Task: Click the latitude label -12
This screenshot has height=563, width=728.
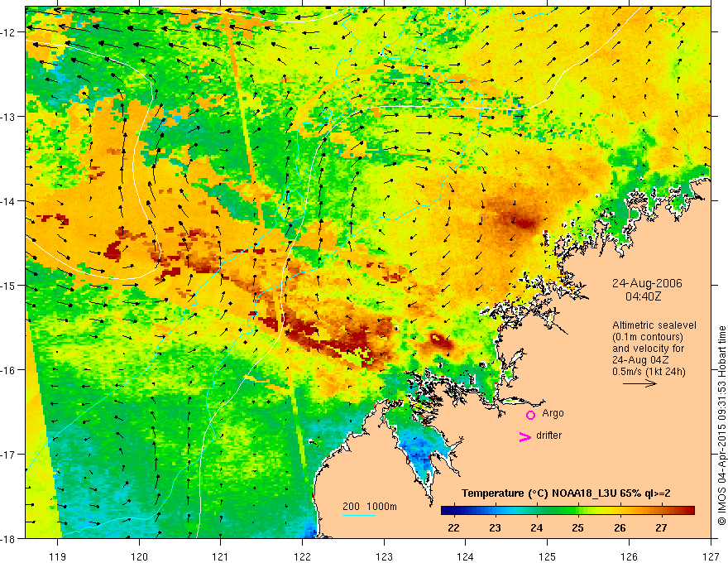Action: pyautogui.click(x=9, y=32)
